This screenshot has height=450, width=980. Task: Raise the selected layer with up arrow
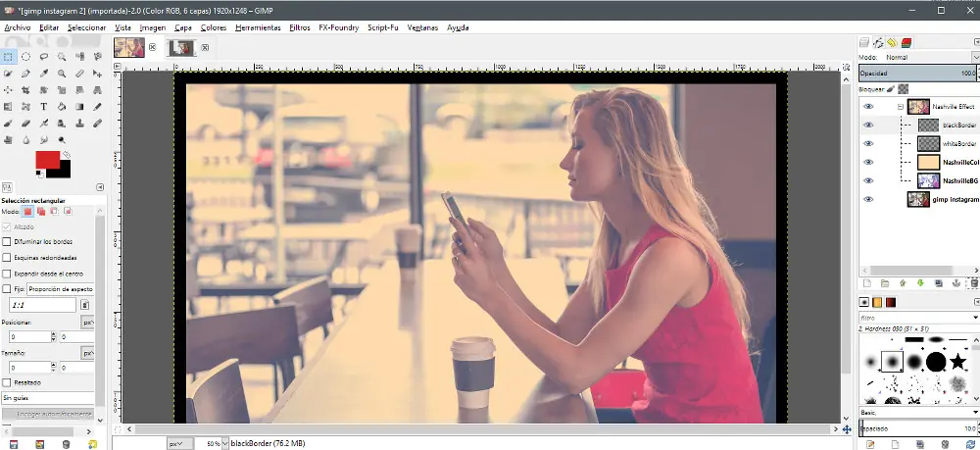(x=903, y=283)
